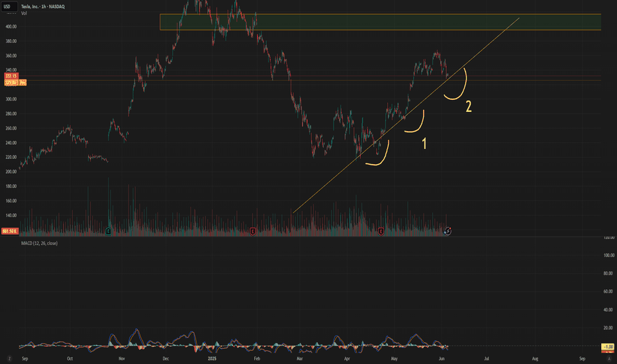This screenshot has height=364, width=617.
Task: Click the 400.00 price scale label
Action: click(x=11, y=26)
